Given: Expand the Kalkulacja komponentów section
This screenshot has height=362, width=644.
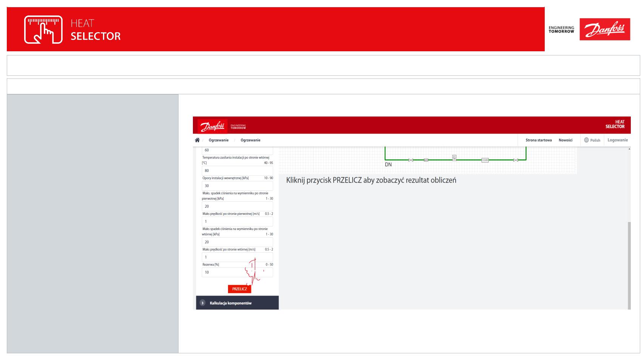Looking at the screenshot, I should click(237, 303).
